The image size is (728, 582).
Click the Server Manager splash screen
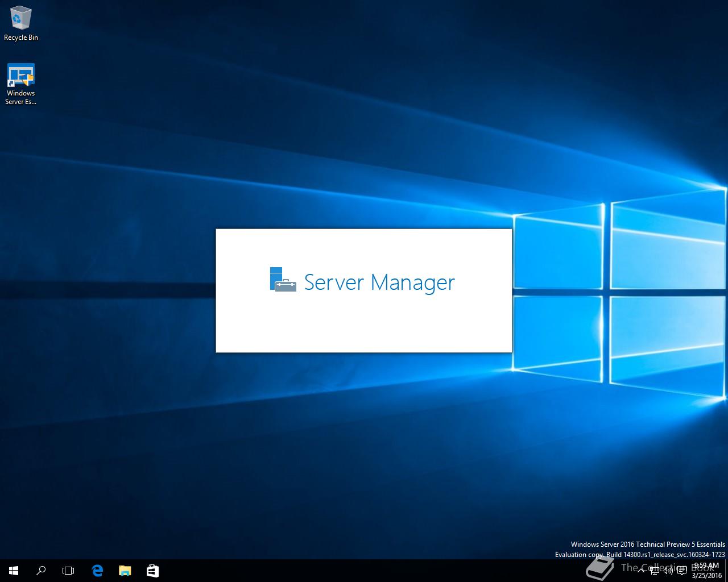tap(364, 290)
